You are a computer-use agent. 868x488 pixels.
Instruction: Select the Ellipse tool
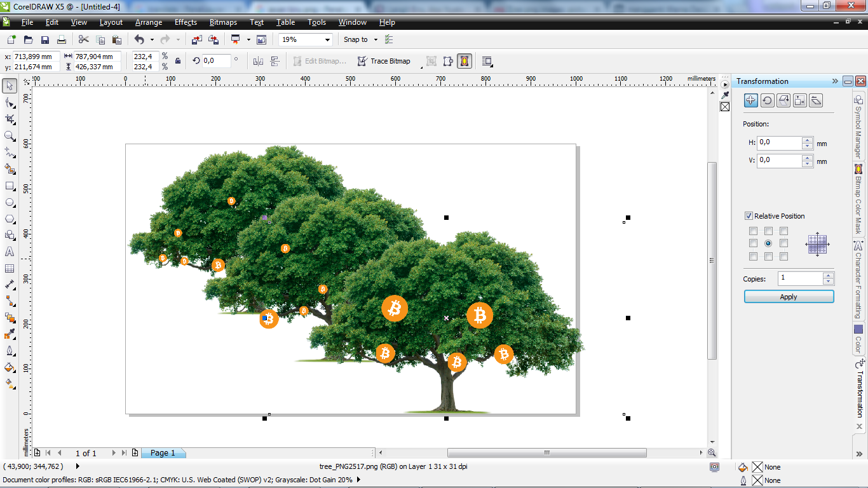(x=10, y=202)
